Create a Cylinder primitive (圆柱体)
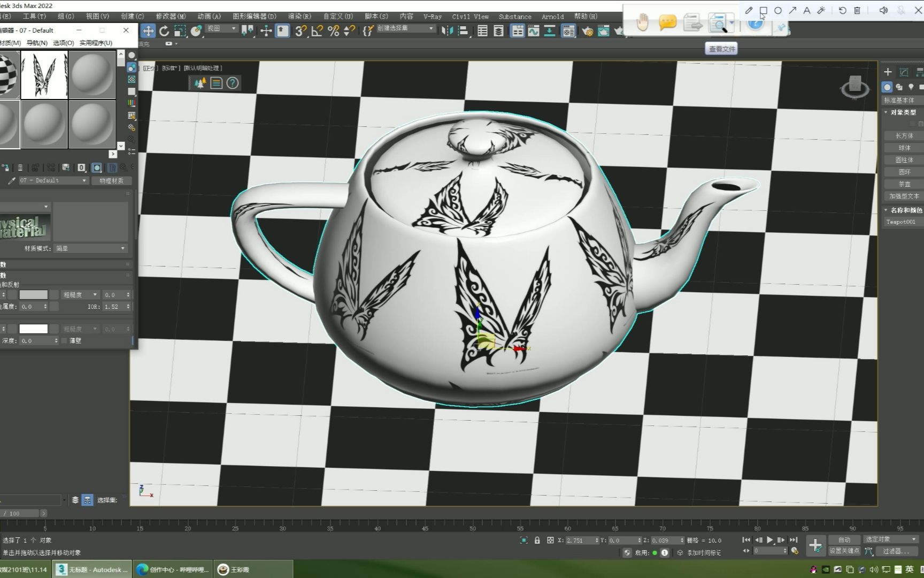This screenshot has height=578, width=924. [904, 160]
